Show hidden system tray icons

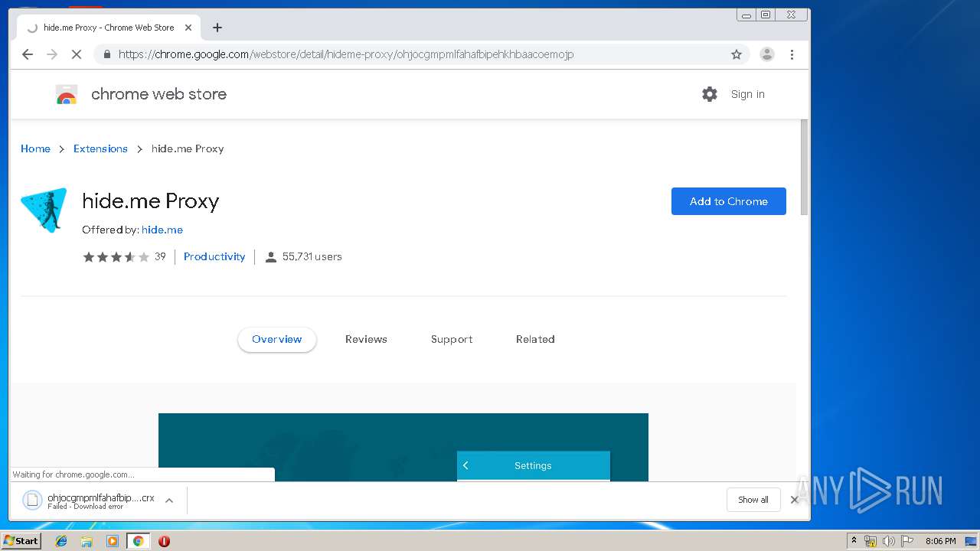coord(854,541)
